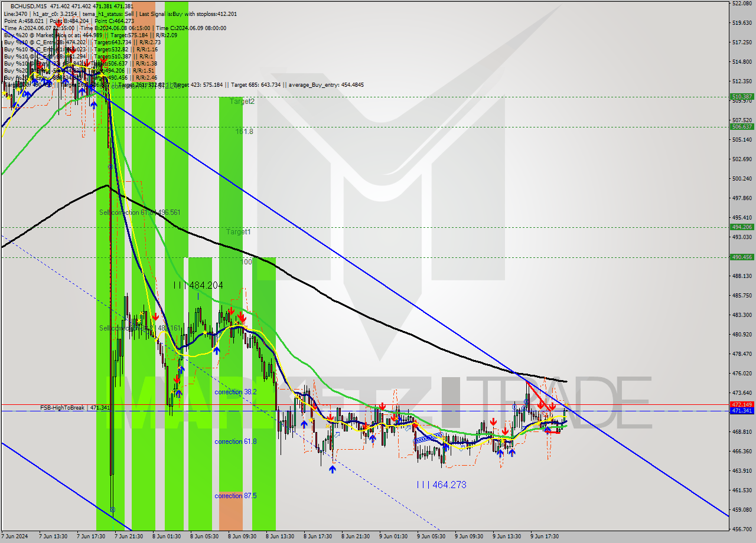Click the 'Target1' chart label

(x=239, y=232)
